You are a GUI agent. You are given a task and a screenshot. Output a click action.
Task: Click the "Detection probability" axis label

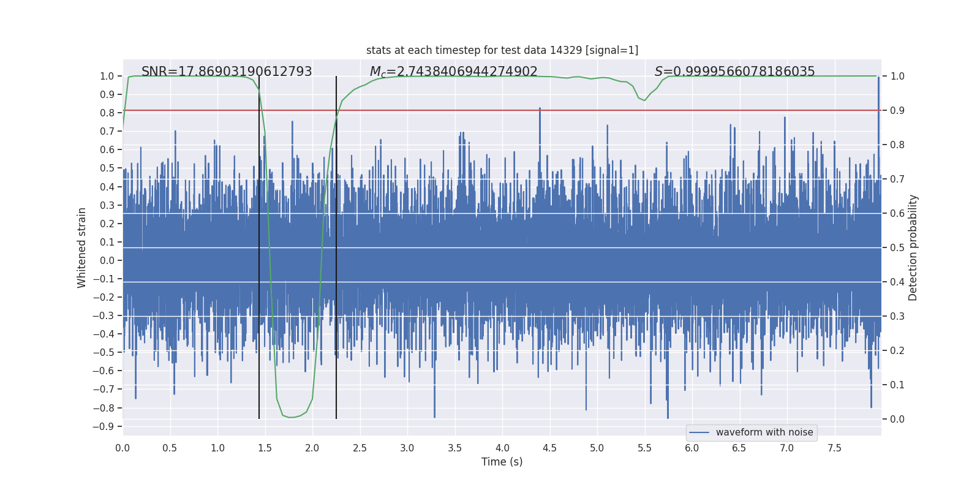[x=913, y=247]
